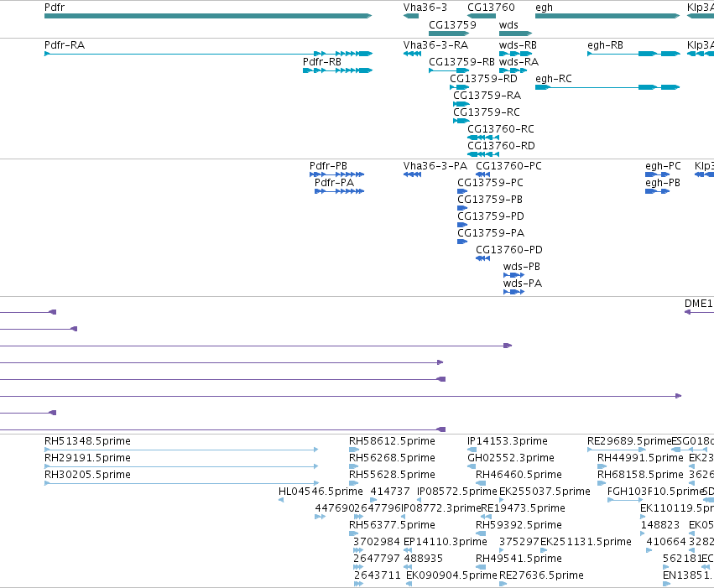This screenshot has height=588, width=714.
Task: Click the CG13759-PD protein label
Action: 491,216
